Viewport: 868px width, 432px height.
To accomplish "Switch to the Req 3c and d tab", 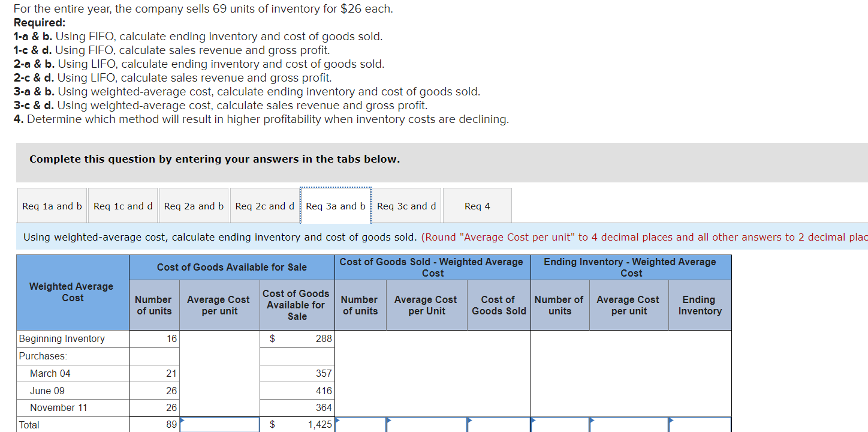I will coord(406,205).
